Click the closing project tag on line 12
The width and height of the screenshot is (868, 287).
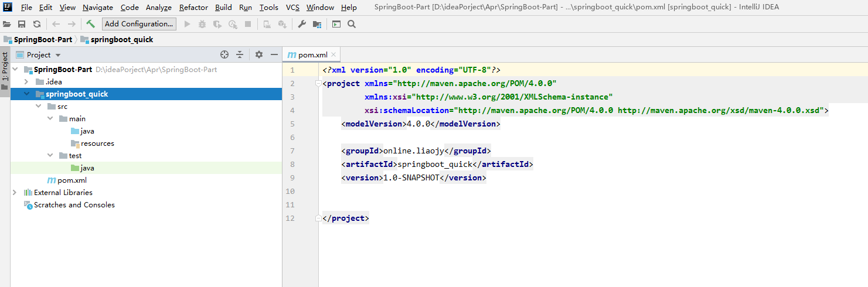click(x=346, y=218)
